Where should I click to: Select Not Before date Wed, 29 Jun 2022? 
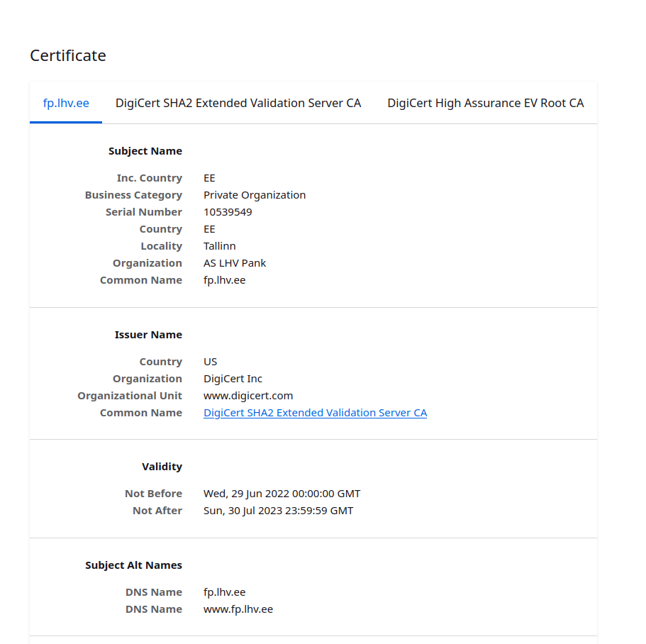pyautogui.click(x=282, y=494)
